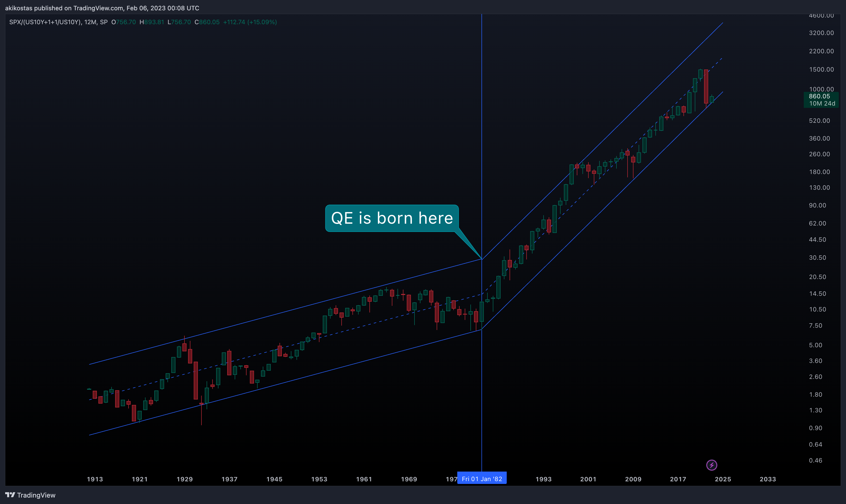Image resolution: width=846 pixels, height=504 pixels.
Task: Click the 3.60 price axis label
Action: pyautogui.click(x=815, y=361)
